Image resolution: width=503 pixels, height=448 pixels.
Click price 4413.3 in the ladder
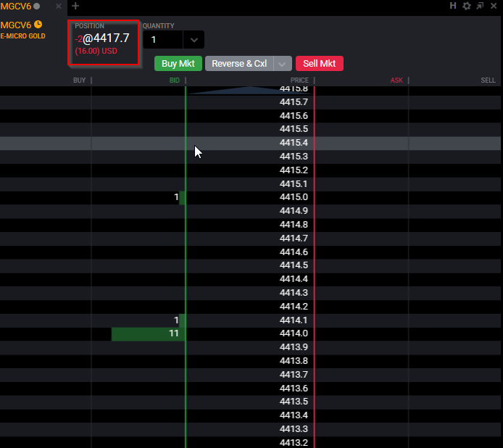point(294,429)
